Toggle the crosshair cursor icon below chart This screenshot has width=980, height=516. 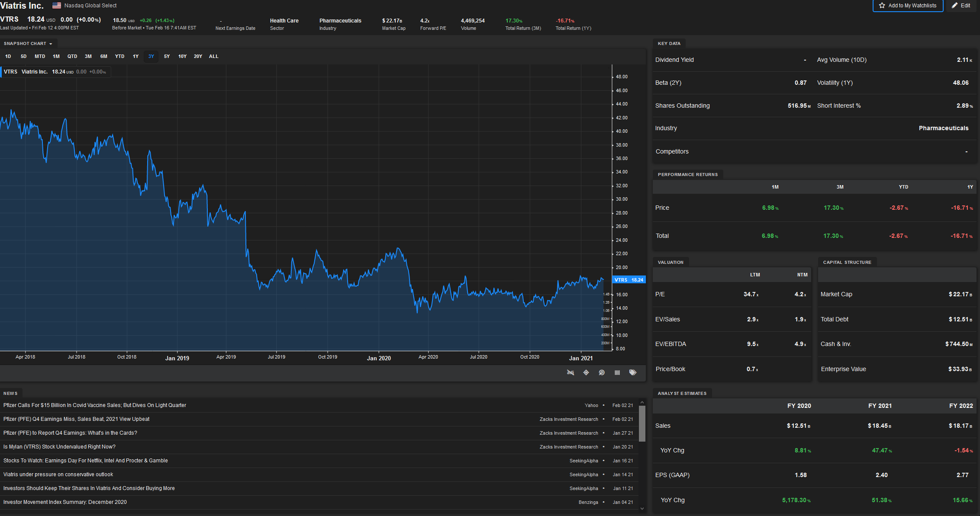coord(586,372)
